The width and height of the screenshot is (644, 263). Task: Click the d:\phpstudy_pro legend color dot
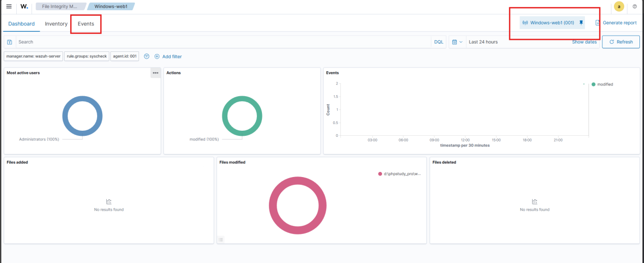[380, 174]
